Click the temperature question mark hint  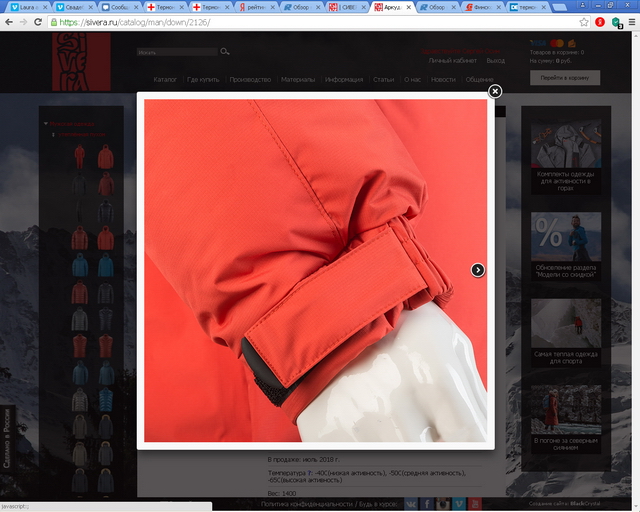coord(310,473)
